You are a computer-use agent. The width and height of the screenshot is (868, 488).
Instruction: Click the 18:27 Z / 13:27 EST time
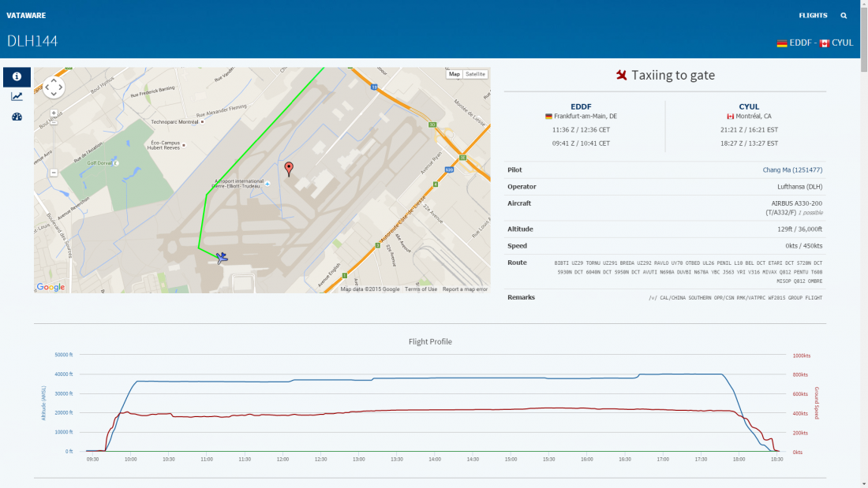tap(749, 143)
